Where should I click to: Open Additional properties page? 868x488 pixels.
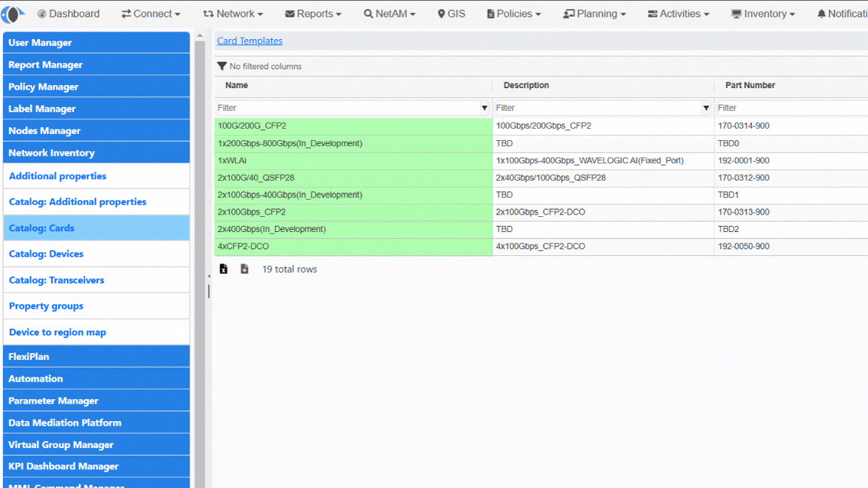(x=96, y=176)
